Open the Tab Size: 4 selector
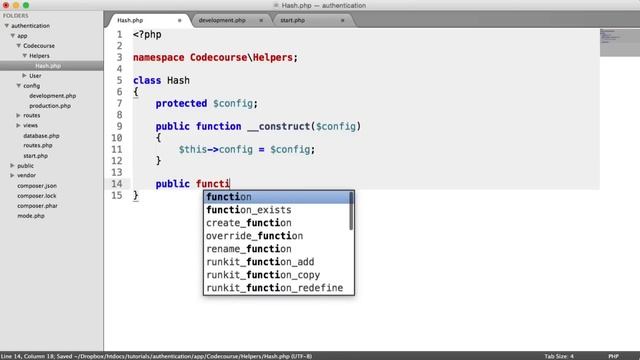 (559, 356)
